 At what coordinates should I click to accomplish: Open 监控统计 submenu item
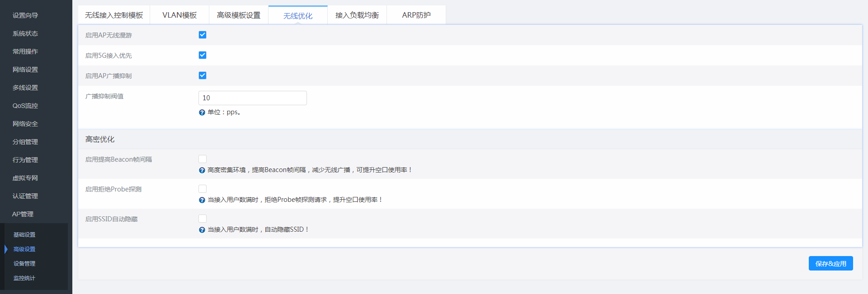[x=24, y=278]
